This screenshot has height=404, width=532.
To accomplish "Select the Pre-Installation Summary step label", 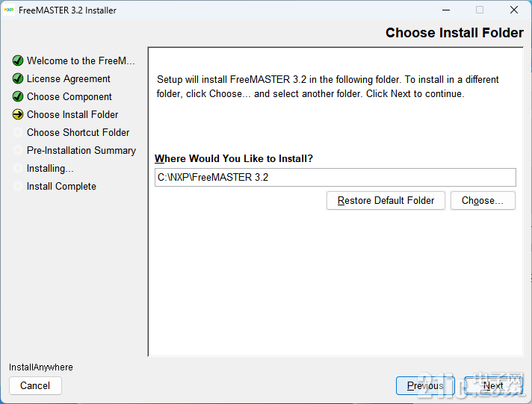I will [x=81, y=150].
